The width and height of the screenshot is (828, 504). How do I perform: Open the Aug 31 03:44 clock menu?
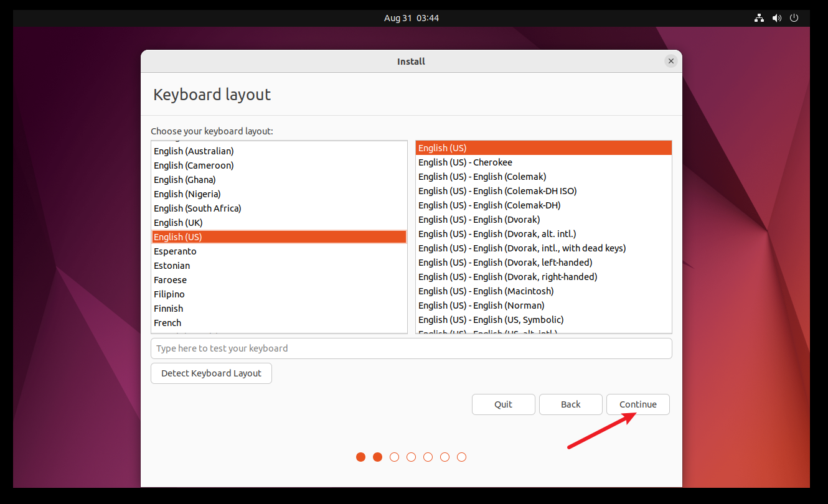coord(412,18)
